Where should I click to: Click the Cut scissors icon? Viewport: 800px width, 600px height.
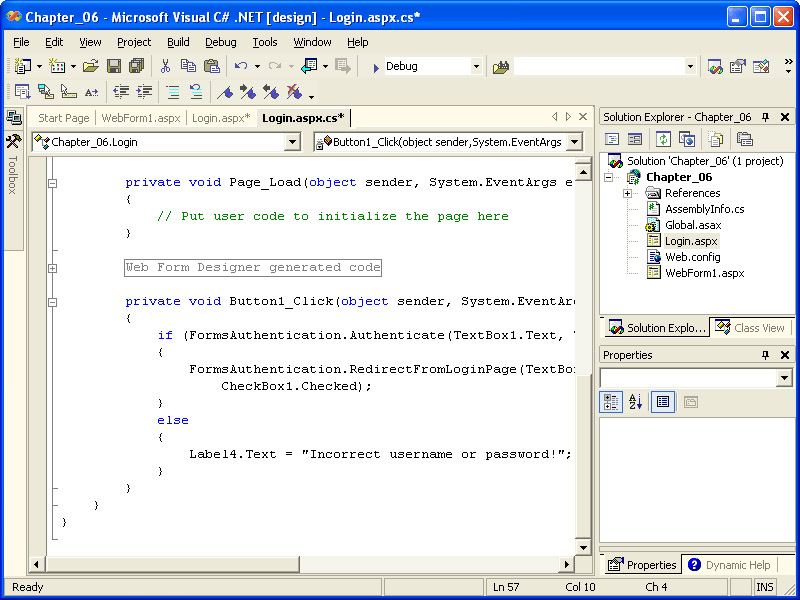click(x=165, y=66)
